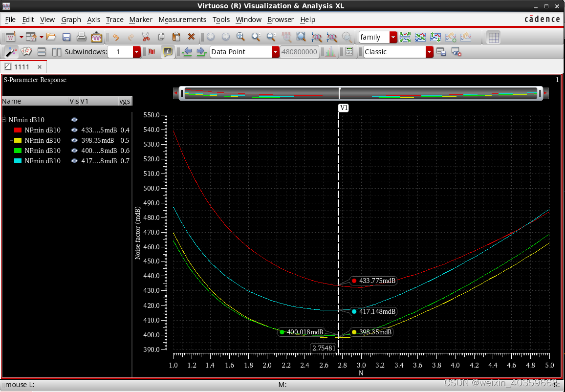Viewport: 565px width, 392px height.
Task: Open the Data Point dropdown
Action: click(x=275, y=52)
